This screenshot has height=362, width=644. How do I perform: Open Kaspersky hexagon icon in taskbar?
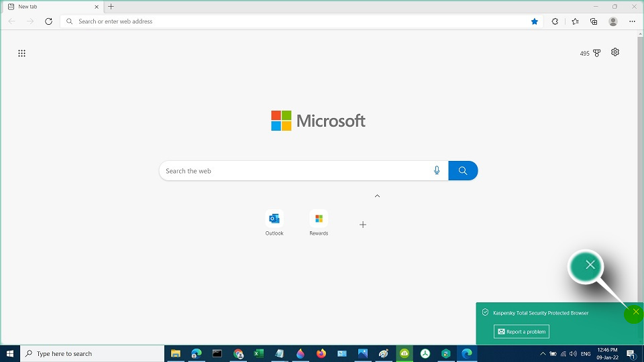[446, 353]
